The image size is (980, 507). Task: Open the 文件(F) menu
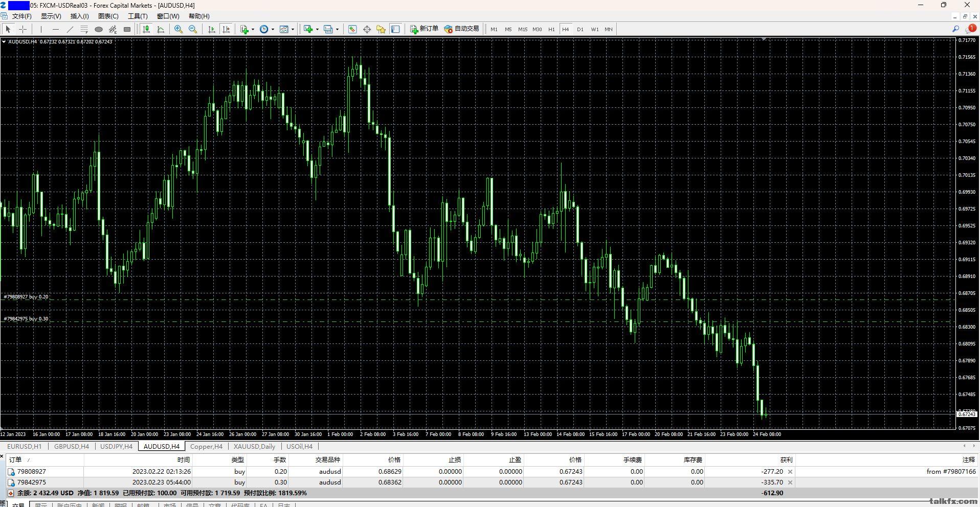point(22,16)
